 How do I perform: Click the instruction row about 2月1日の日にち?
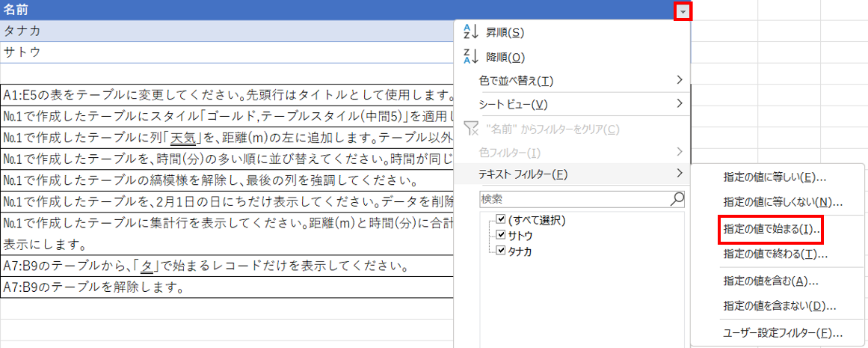227,202
